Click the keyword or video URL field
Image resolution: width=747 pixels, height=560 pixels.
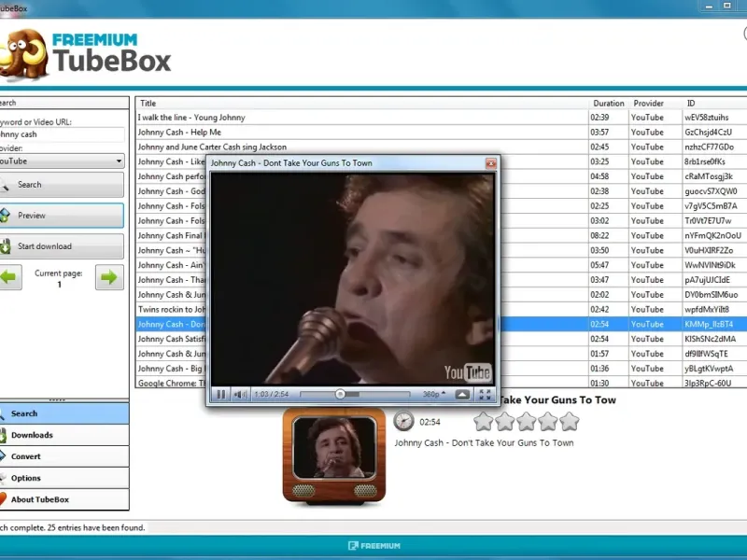pyautogui.click(x=61, y=134)
